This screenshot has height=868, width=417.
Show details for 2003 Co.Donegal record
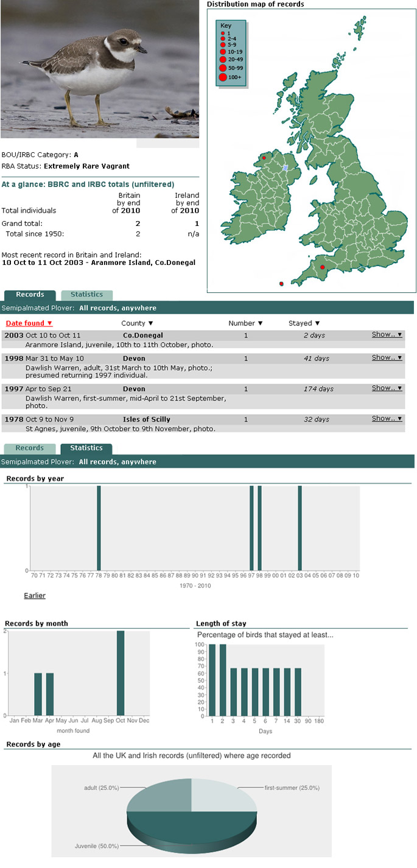tap(387, 335)
